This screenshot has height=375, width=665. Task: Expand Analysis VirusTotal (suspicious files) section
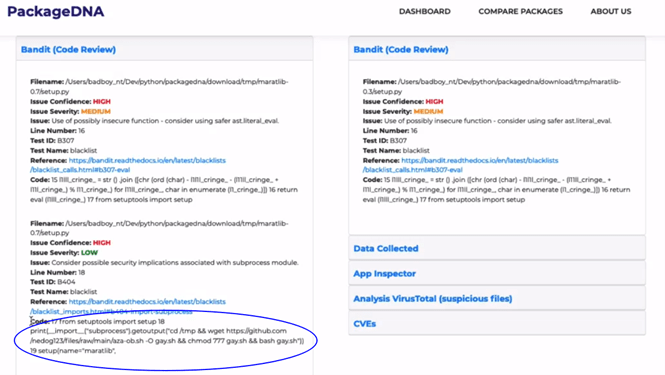[x=433, y=299]
